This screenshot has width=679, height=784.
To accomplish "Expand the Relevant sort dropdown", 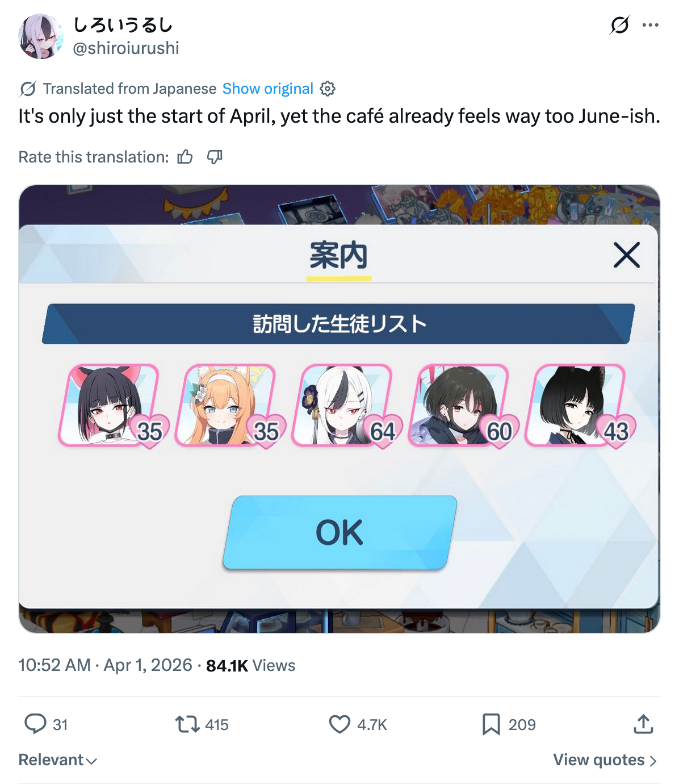I will (57, 760).
